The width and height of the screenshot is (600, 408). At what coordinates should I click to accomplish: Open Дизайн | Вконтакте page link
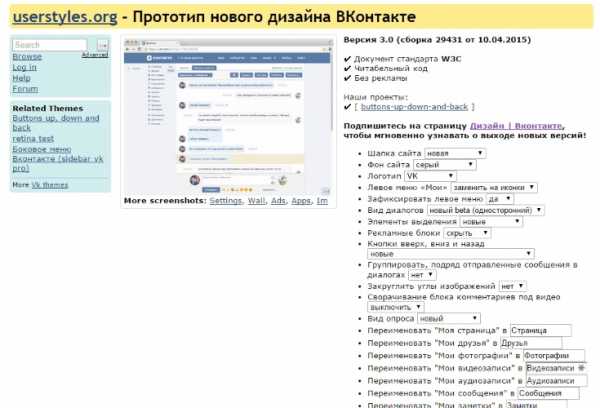(x=516, y=126)
